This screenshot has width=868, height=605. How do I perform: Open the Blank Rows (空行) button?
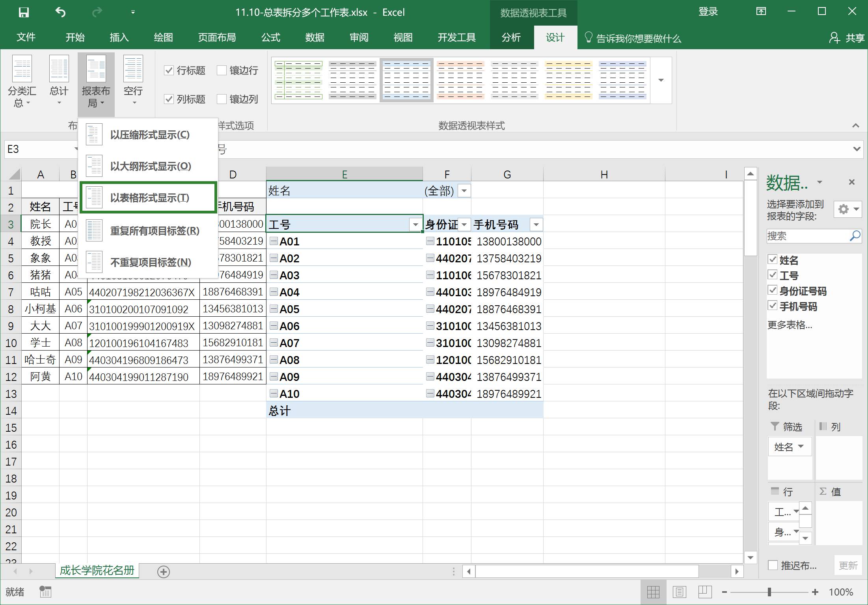(x=133, y=81)
